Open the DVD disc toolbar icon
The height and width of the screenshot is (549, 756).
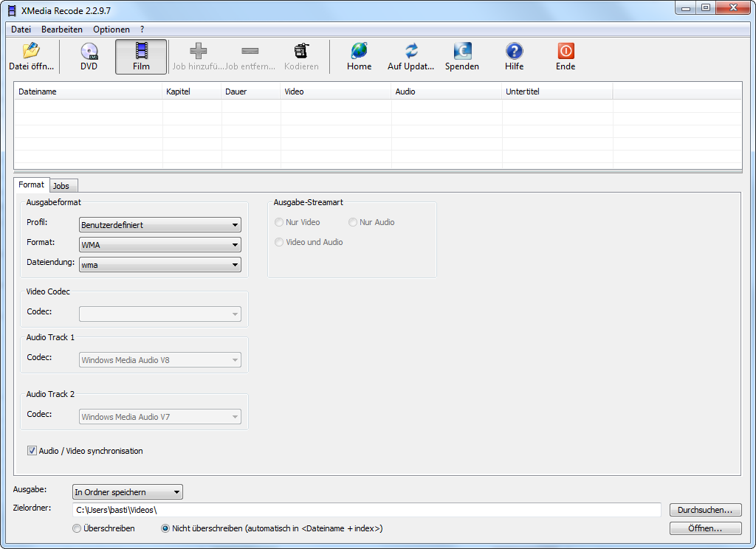[x=89, y=51]
